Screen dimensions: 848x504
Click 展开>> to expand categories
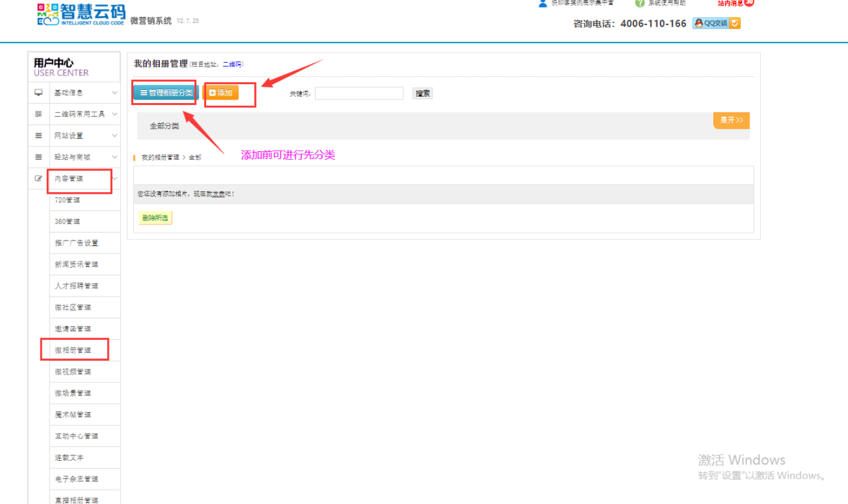click(731, 120)
